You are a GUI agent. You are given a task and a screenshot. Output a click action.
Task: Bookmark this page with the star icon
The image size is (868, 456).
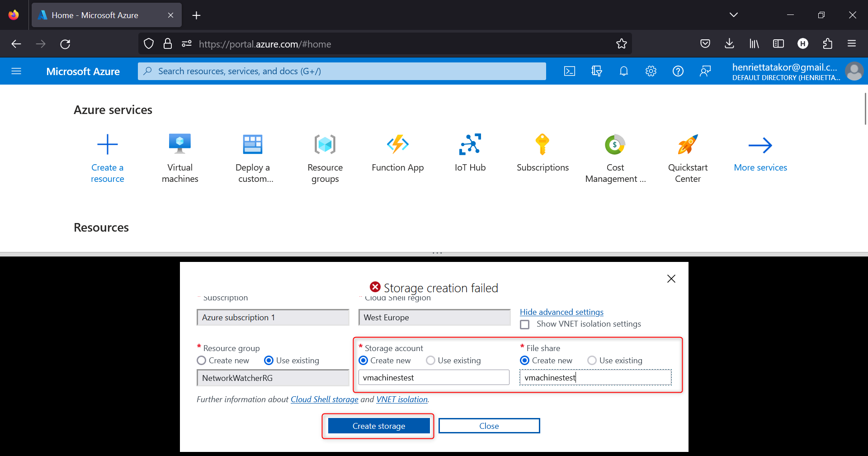tap(622, 44)
